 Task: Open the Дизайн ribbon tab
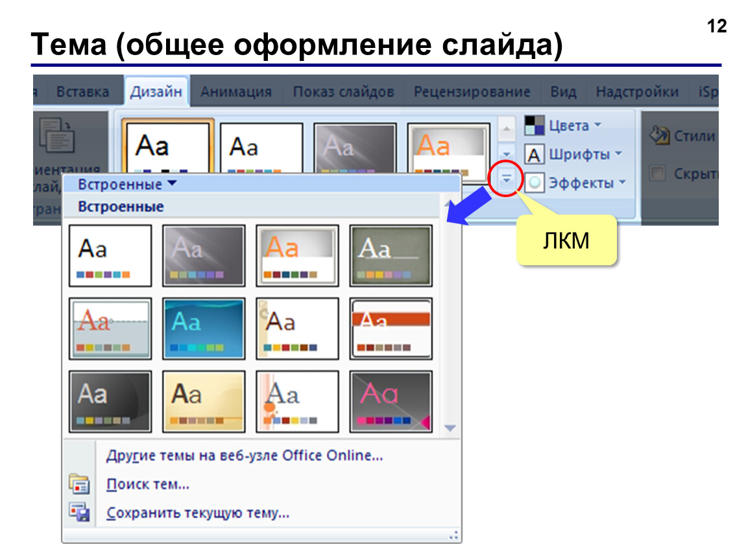[x=156, y=91]
